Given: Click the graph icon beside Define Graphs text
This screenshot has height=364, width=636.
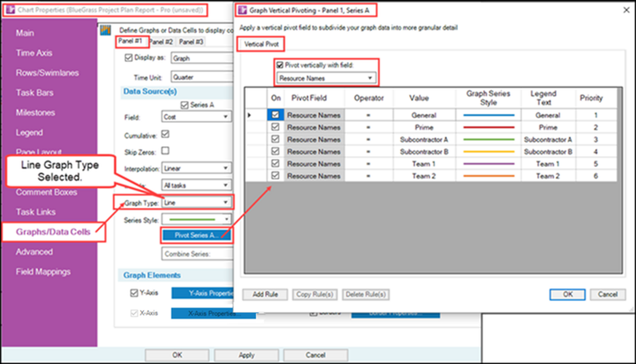Looking at the screenshot, I should pyautogui.click(x=106, y=30).
